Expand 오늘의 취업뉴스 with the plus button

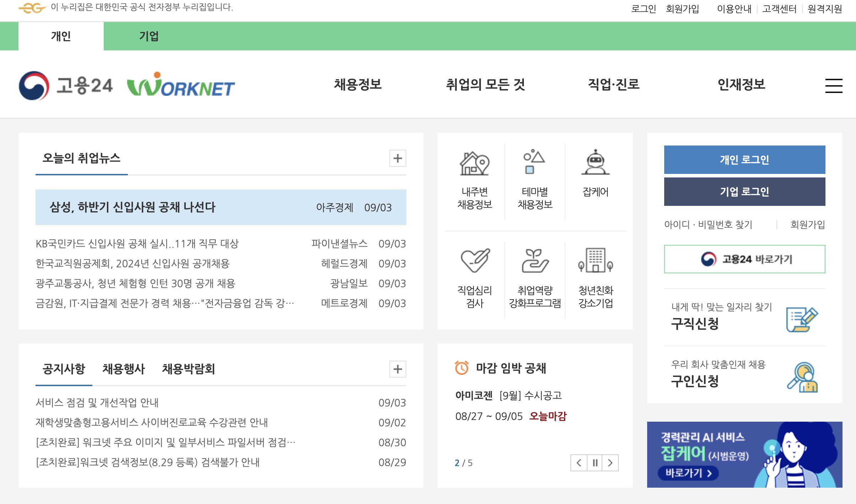[397, 159]
